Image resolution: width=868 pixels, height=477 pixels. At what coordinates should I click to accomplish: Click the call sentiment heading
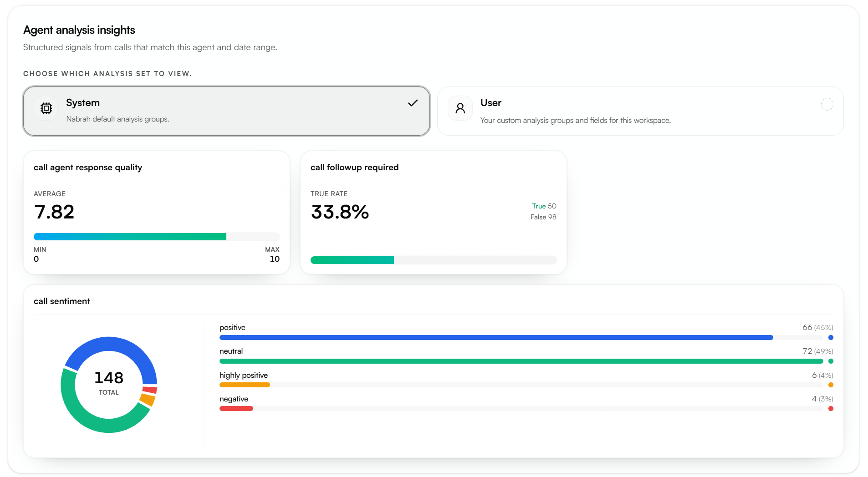(x=62, y=301)
